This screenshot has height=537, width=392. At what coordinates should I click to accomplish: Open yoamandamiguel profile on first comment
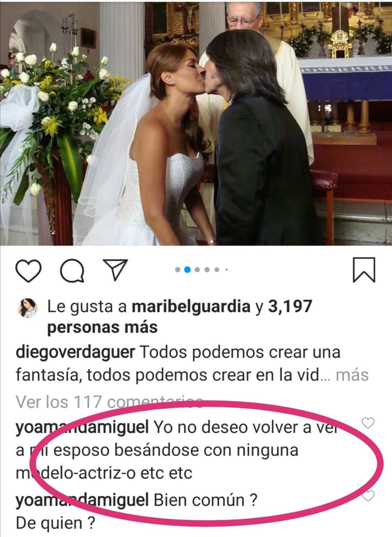tap(82, 428)
